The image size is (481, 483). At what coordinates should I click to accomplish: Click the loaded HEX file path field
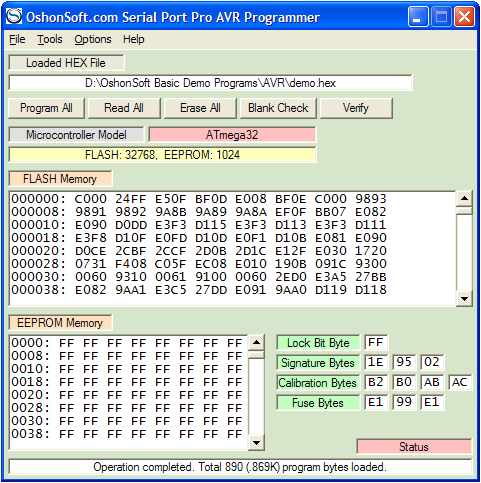click(210, 83)
